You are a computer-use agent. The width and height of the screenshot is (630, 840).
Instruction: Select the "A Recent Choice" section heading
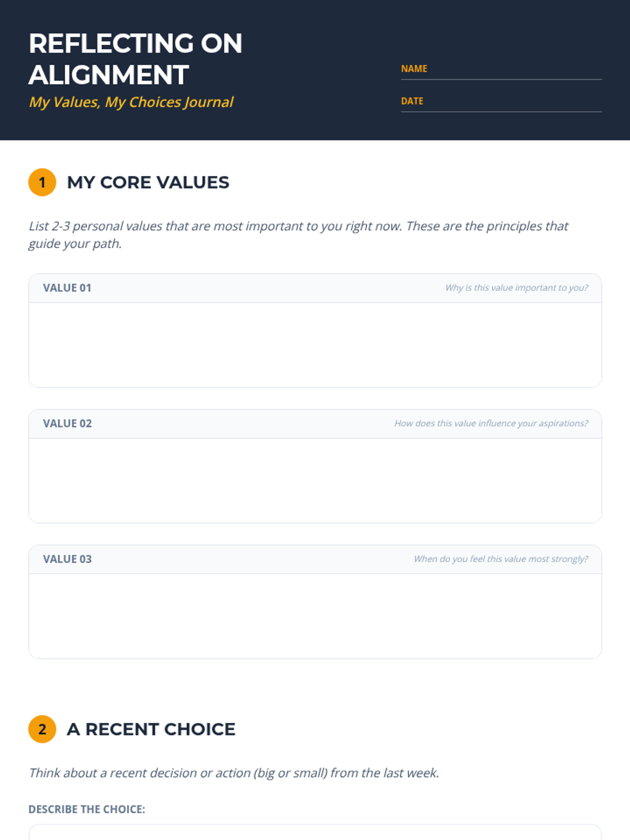[151, 729]
